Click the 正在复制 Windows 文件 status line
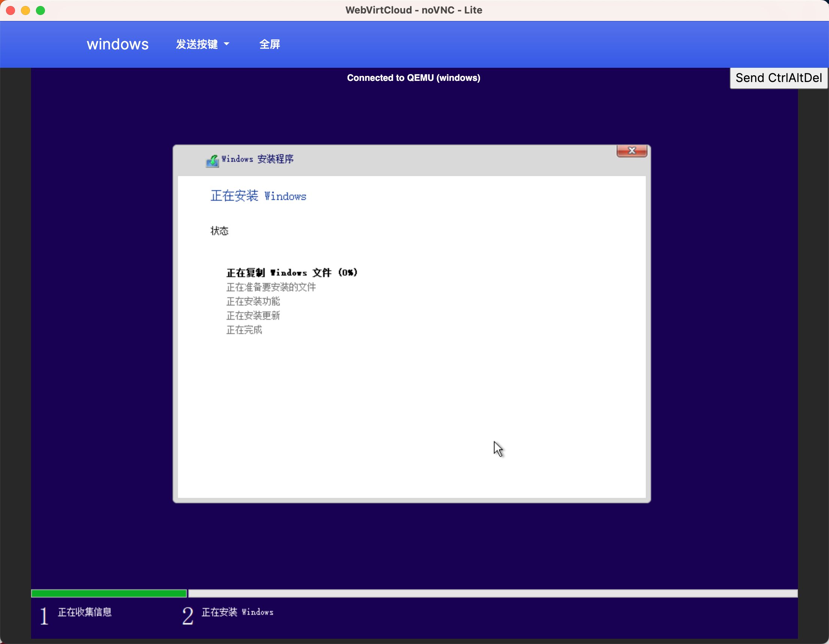 [292, 273]
